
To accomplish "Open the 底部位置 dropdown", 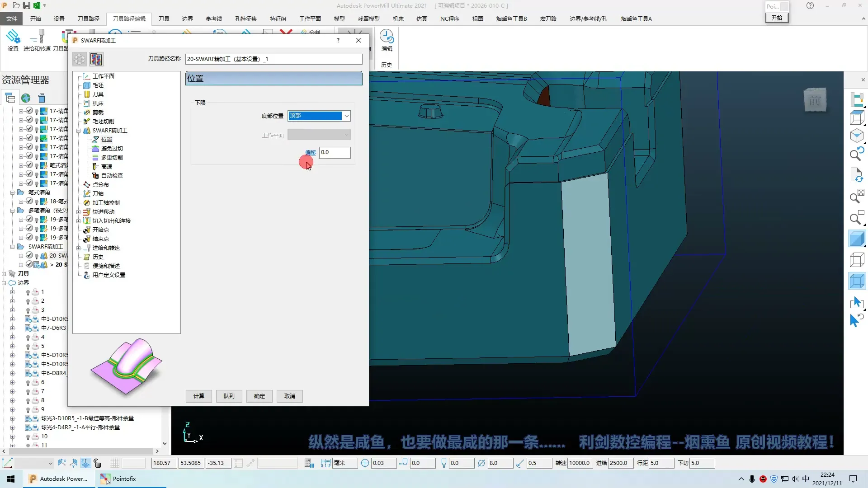I will tap(346, 116).
